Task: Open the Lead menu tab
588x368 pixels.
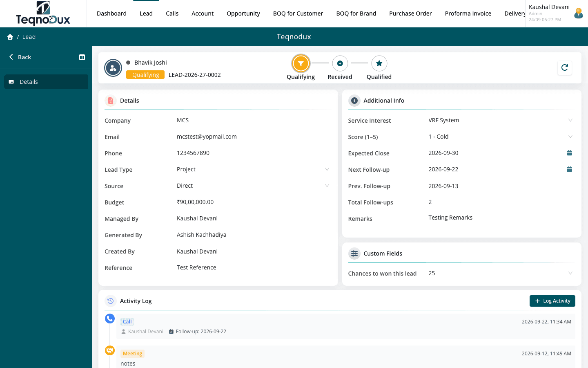Action: pos(146,13)
